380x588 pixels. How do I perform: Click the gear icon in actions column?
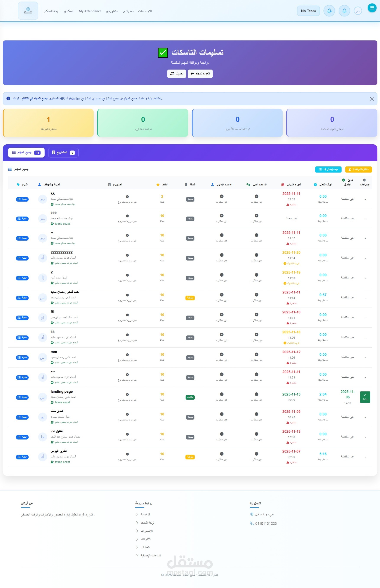click(x=364, y=180)
